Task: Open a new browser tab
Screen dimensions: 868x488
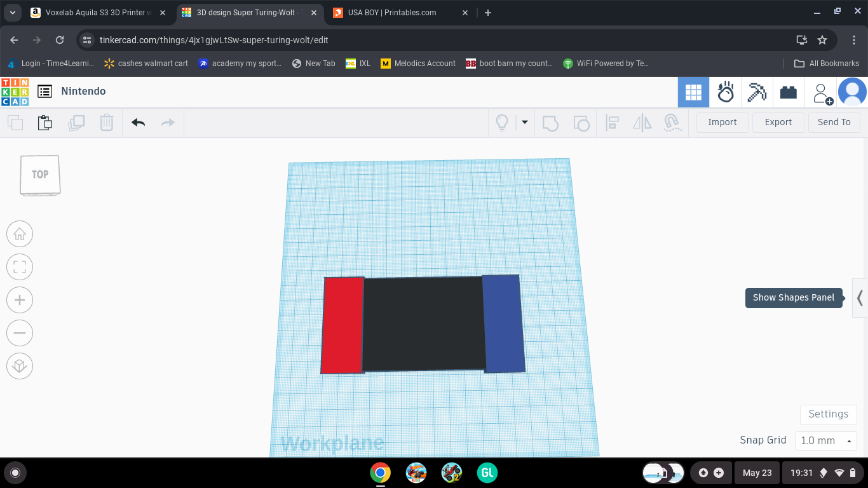Action: click(x=487, y=13)
